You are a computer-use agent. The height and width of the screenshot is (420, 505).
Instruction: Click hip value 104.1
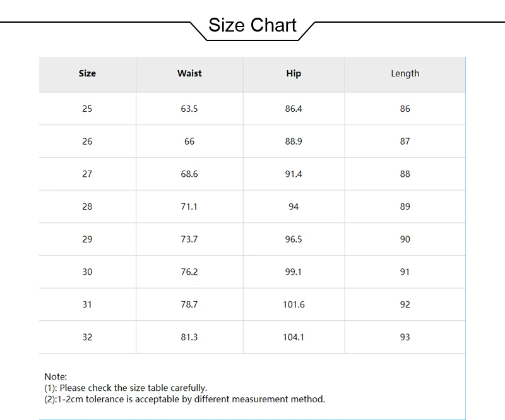pos(294,337)
